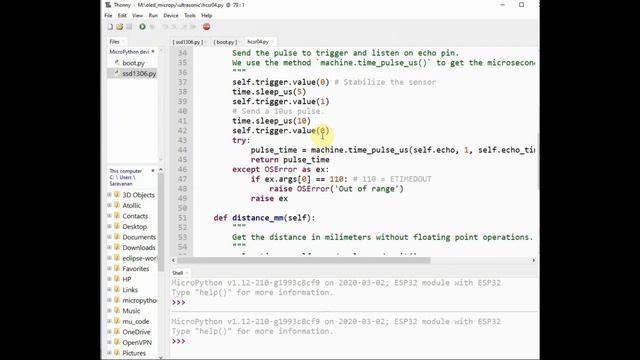Image resolution: width=640 pixels, height=360 pixels.
Task: Expand the Desktop folder
Action: (x=109, y=227)
